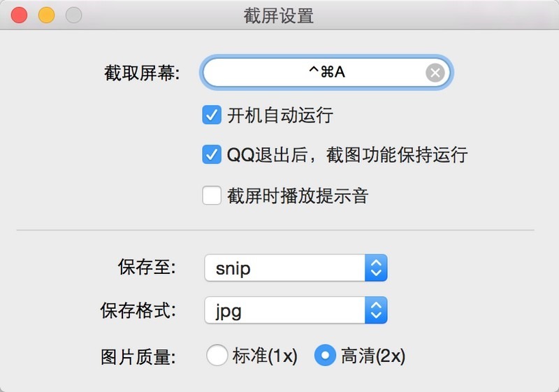Close the 截屏设置 window with the red button
Viewport: 559px width, 392px height.
click(19, 15)
